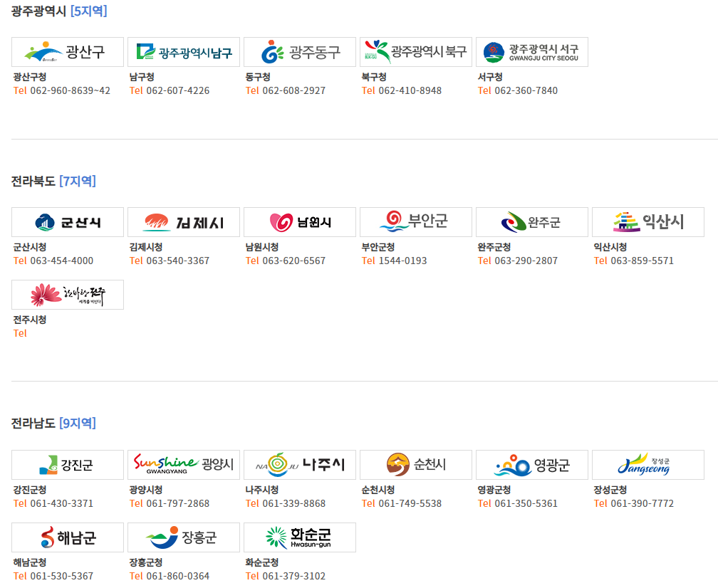This screenshot has height=588, width=718.
Task: Click the 남원시청 office name
Action: (x=262, y=247)
